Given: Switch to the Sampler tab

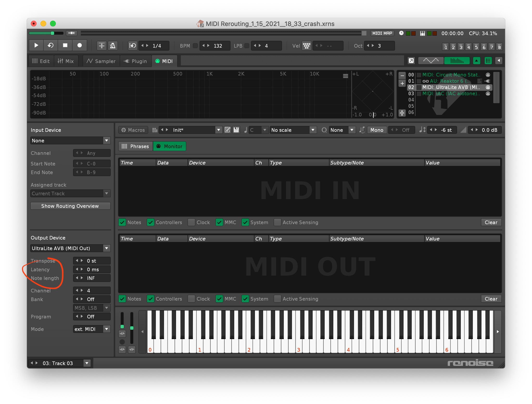Looking at the screenshot, I should tap(101, 61).
